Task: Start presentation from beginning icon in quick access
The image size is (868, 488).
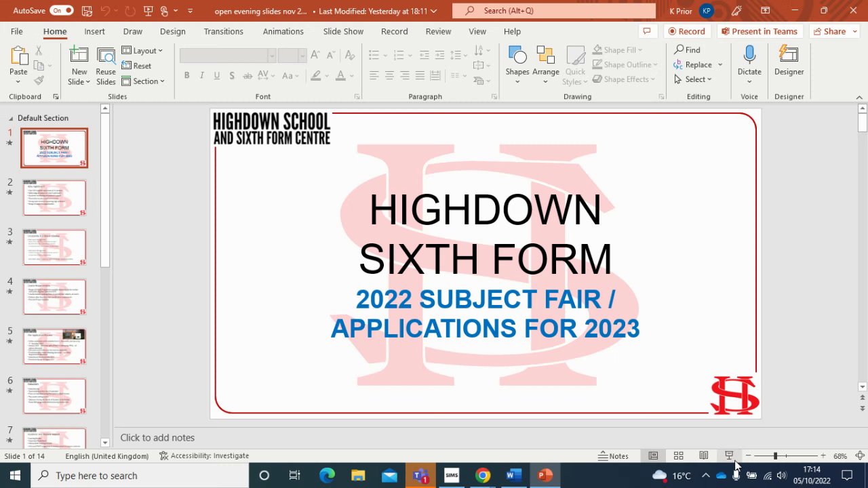Action: (148, 11)
